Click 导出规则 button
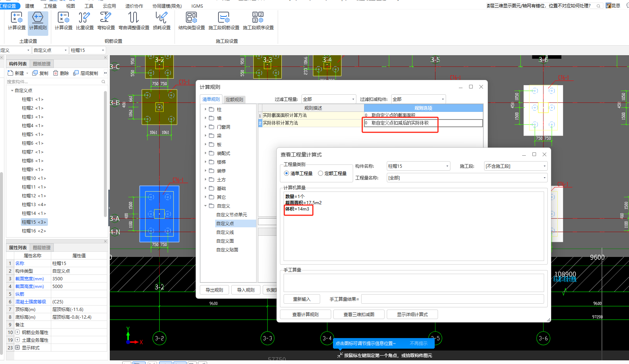This screenshot has height=364, width=629. pos(214,290)
